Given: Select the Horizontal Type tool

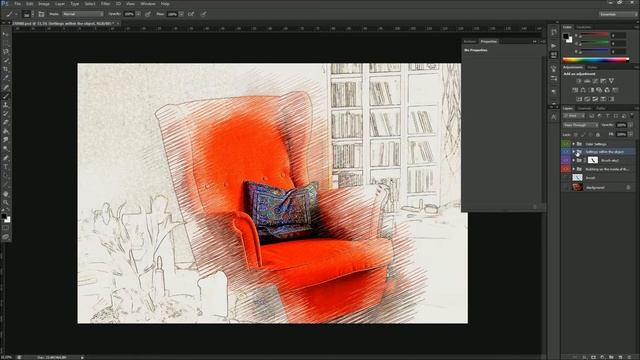Looking at the screenshot, I should [6, 167].
